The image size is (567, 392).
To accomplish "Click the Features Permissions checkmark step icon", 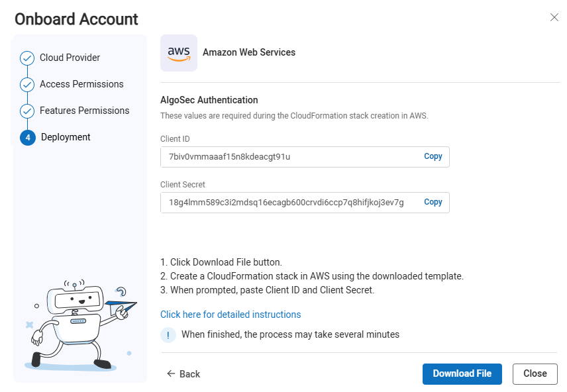I will (x=27, y=111).
